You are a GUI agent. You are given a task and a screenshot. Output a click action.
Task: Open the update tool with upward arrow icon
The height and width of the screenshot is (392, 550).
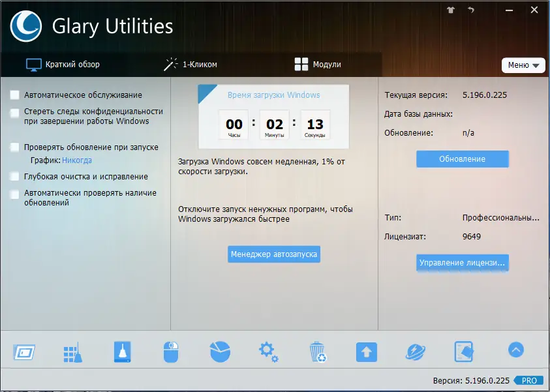point(366,351)
